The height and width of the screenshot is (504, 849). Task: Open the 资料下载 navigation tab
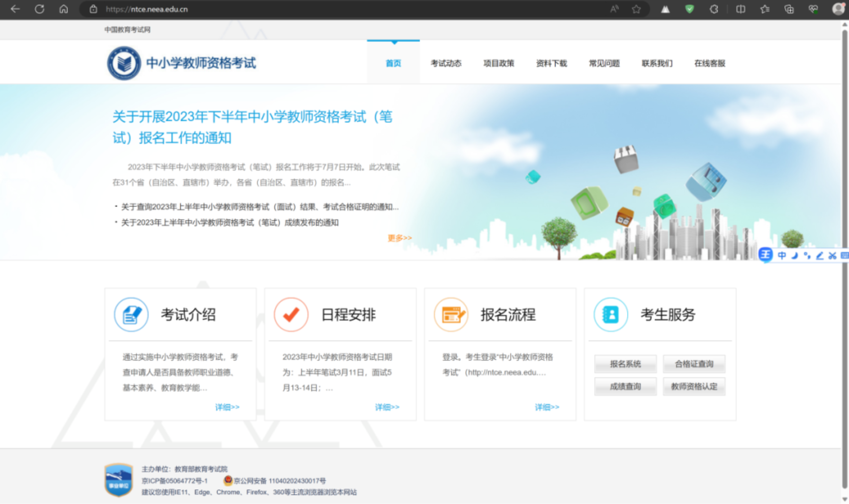(x=551, y=63)
